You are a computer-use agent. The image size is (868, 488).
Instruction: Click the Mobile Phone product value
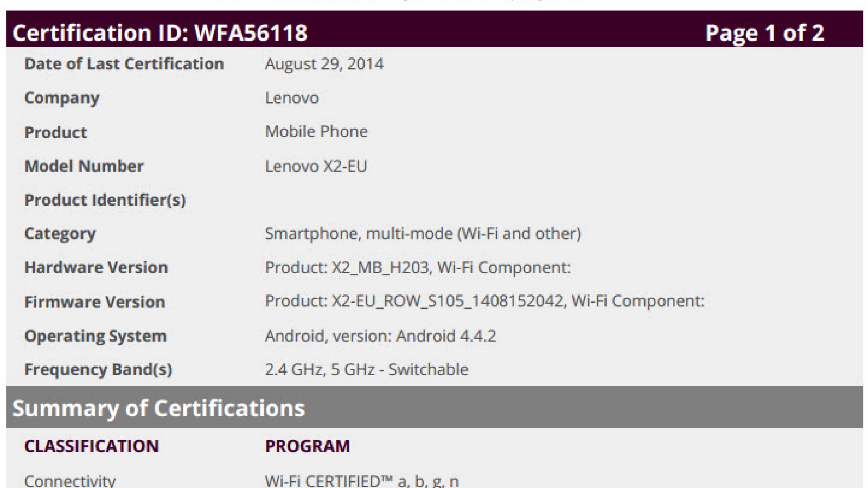click(316, 131)
